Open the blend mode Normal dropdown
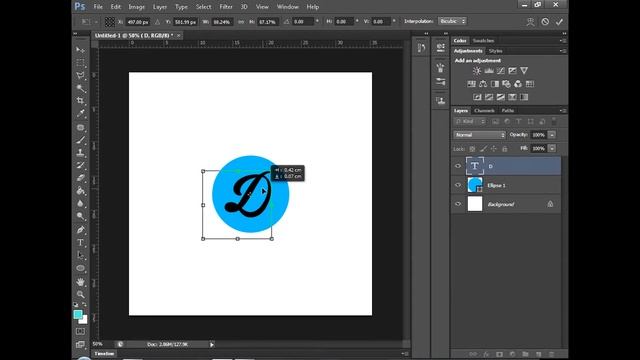This screenshot has height=360, width=640. 480,135
